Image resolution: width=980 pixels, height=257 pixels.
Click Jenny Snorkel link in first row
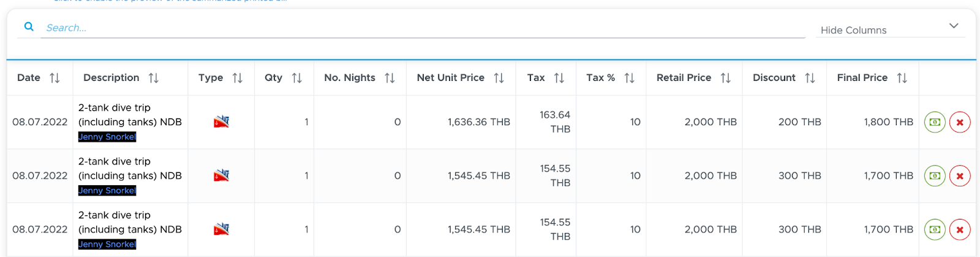click(107, 137)
